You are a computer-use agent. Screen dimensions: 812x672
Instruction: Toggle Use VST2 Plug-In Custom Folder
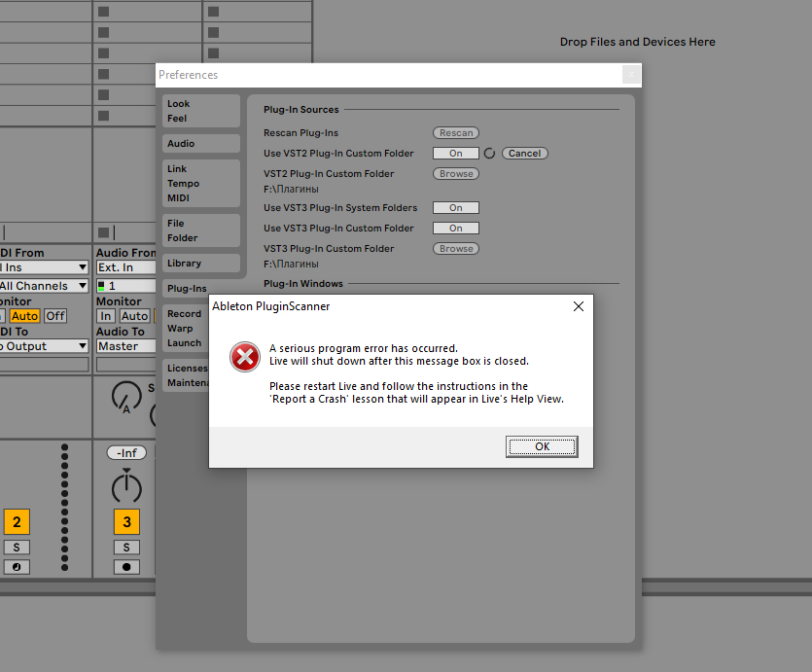tap(456, 154)
